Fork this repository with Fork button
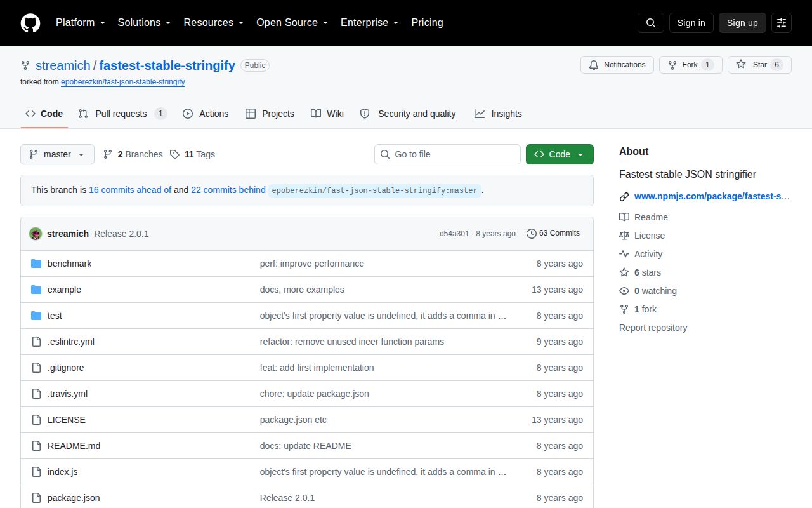The height and width of the screenshot is (508, 812). coord(691,65)
